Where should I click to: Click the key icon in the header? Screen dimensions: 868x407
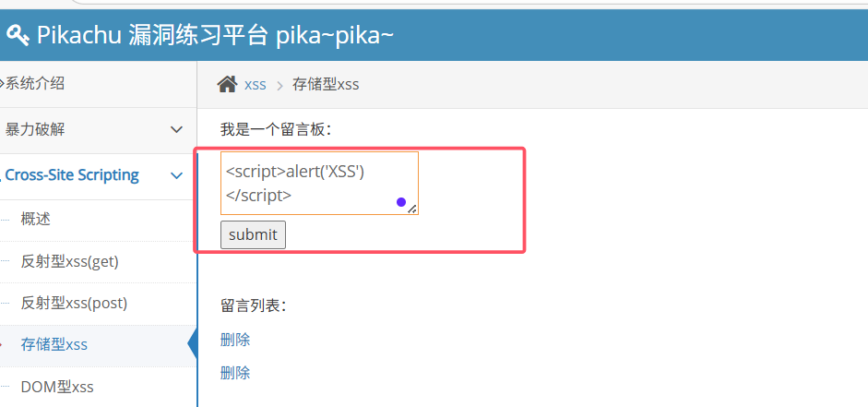18,36
